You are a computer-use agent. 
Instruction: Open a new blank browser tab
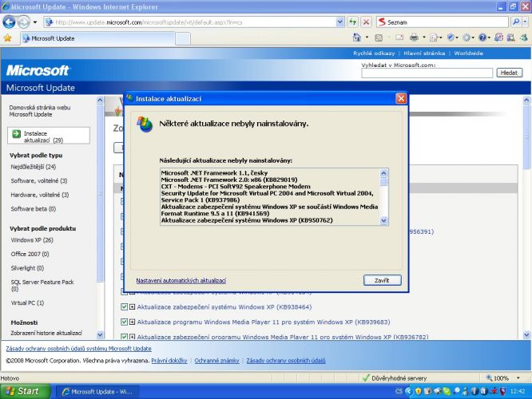click(x=183, y=38)
